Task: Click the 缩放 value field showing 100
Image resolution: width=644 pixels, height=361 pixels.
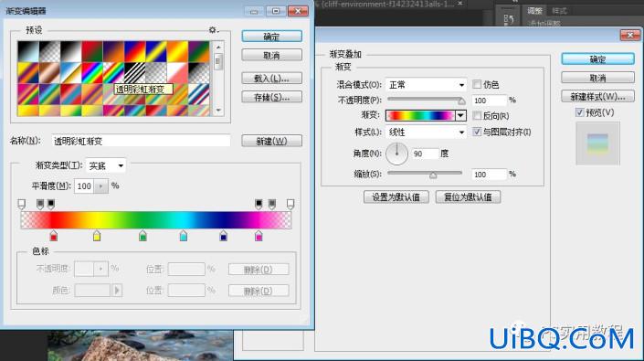Action: 489,175
